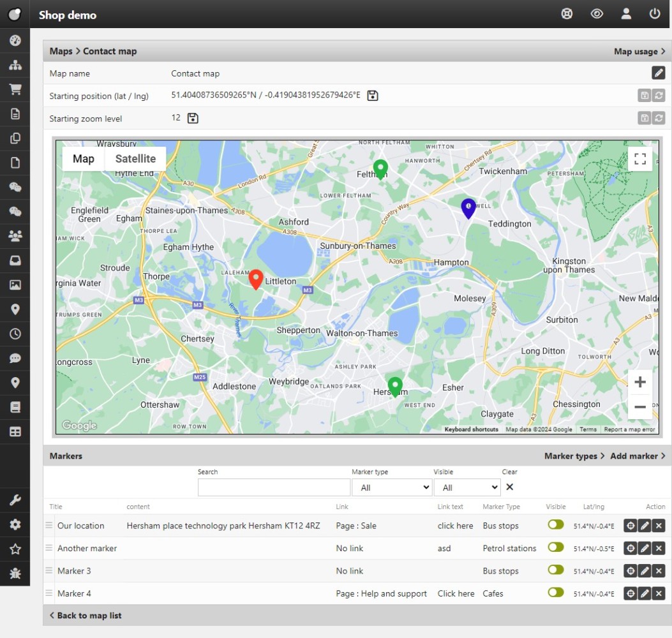Save starting zoom level with the disk icon
Image resolution: width=672 pixels, height=638 pixels.
(x=193, y=118)
